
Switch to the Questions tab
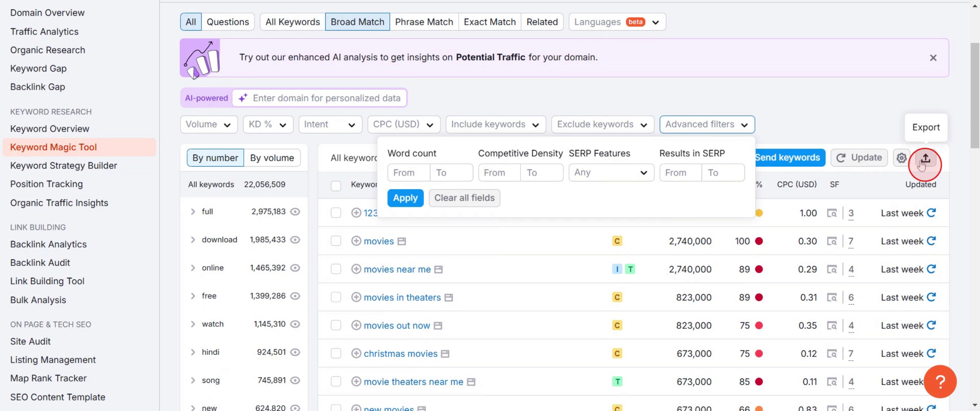[227, 22]
